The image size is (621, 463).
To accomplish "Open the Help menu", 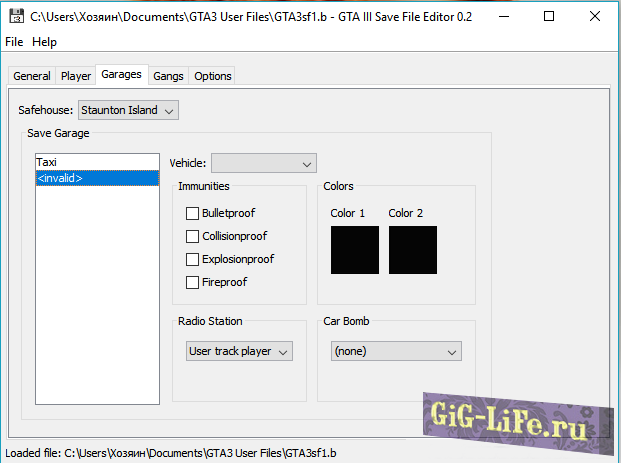I will pos(44,42).
